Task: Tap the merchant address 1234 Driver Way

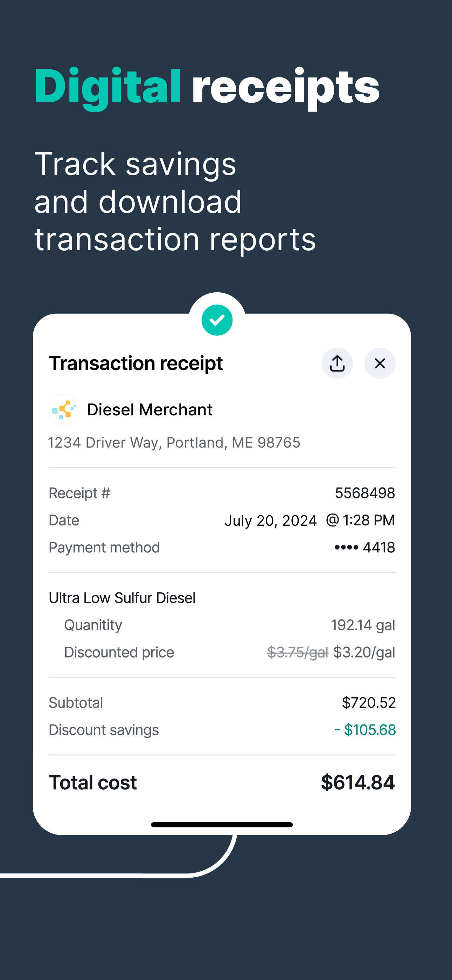Action: click(x=174, y=442)
